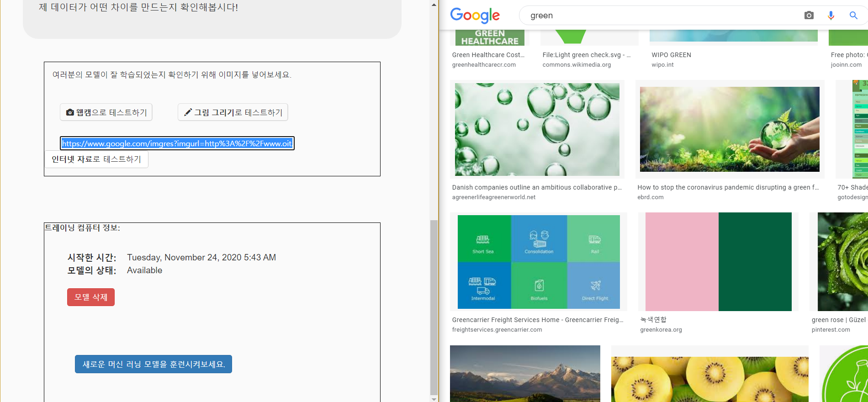Test with webcam button
Viewport: 868px width, 402px height.
pos(106,112)
